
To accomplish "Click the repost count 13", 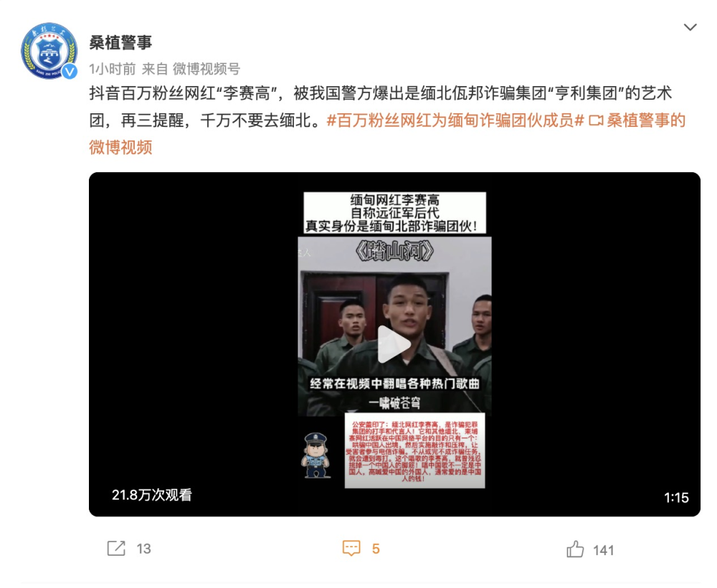I will pyautogui.click(x=143, y=549).
